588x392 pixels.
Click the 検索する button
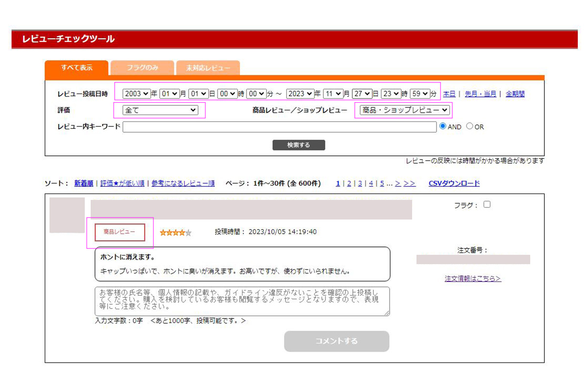click(x=299, y=145)
